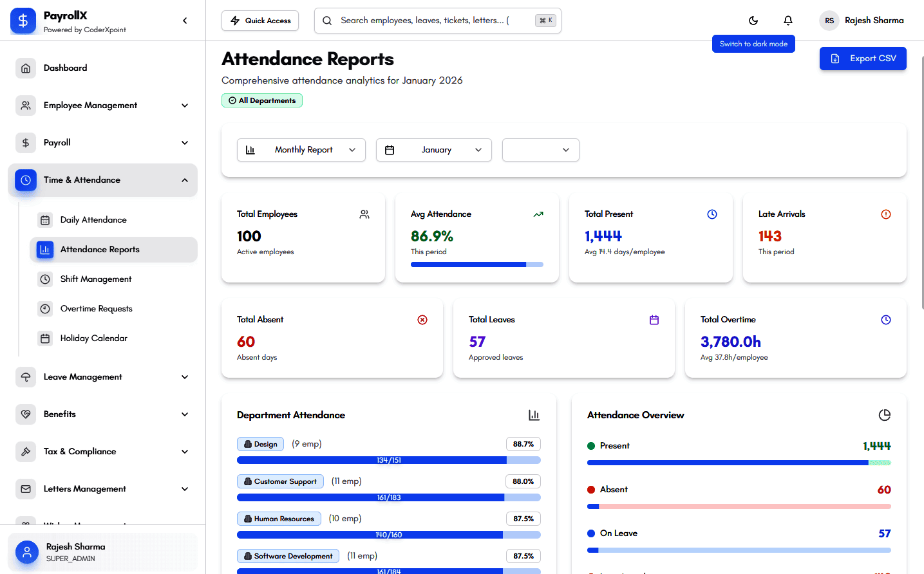Collapse the sidebar using the chevron arrow
Screen dimensions: 924x574
185,21
